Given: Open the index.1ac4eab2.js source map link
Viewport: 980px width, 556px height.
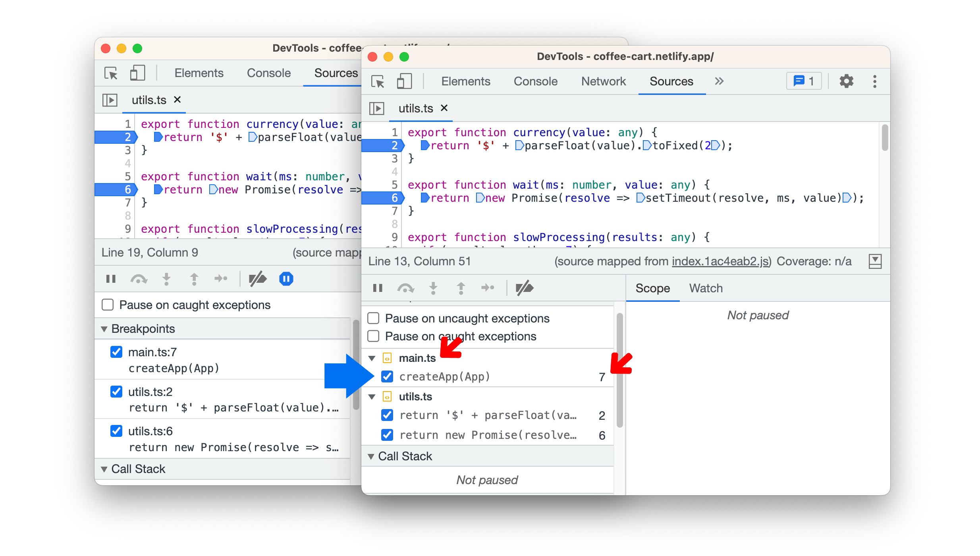Looking at the screenshot, I should pyautogui.click(x=720, y=261).
